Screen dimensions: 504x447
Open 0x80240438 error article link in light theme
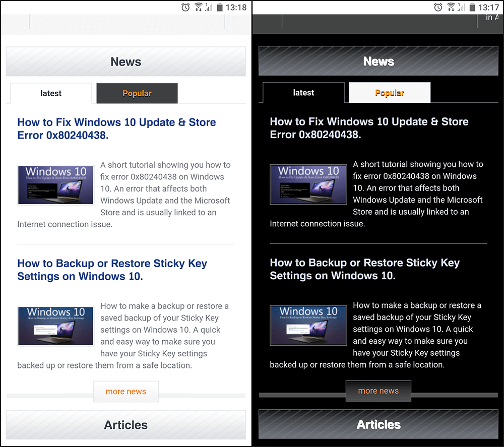(117, 129)
